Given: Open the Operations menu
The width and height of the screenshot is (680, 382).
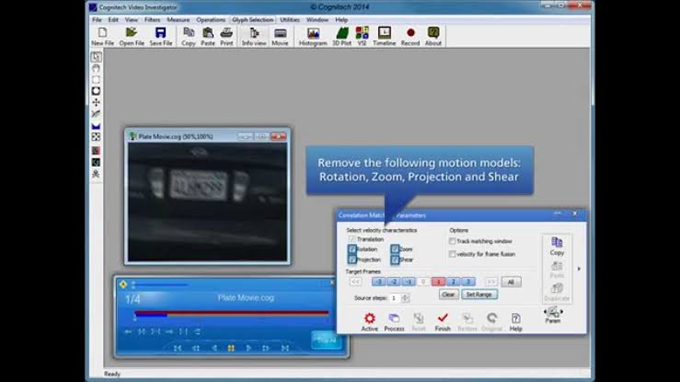Looking at the screenshot, I should coord(211,20).
